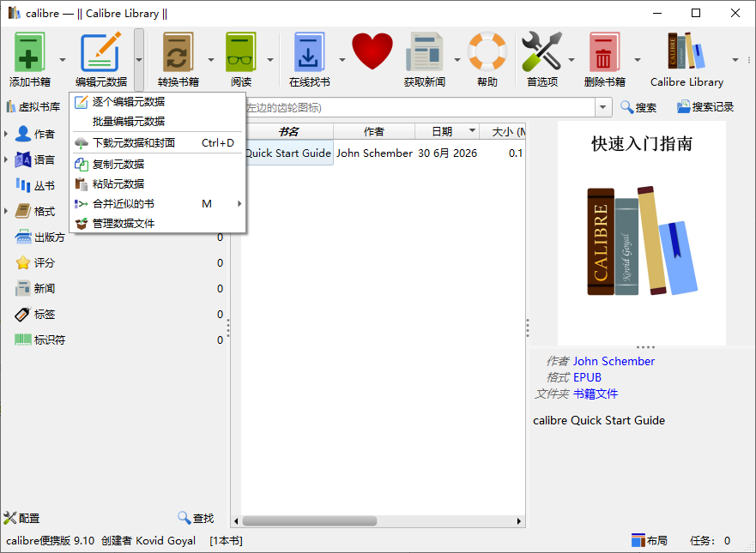Select the Identifiers (标识符) category
This screenshot has height=553, width=756.
(39, 340)
